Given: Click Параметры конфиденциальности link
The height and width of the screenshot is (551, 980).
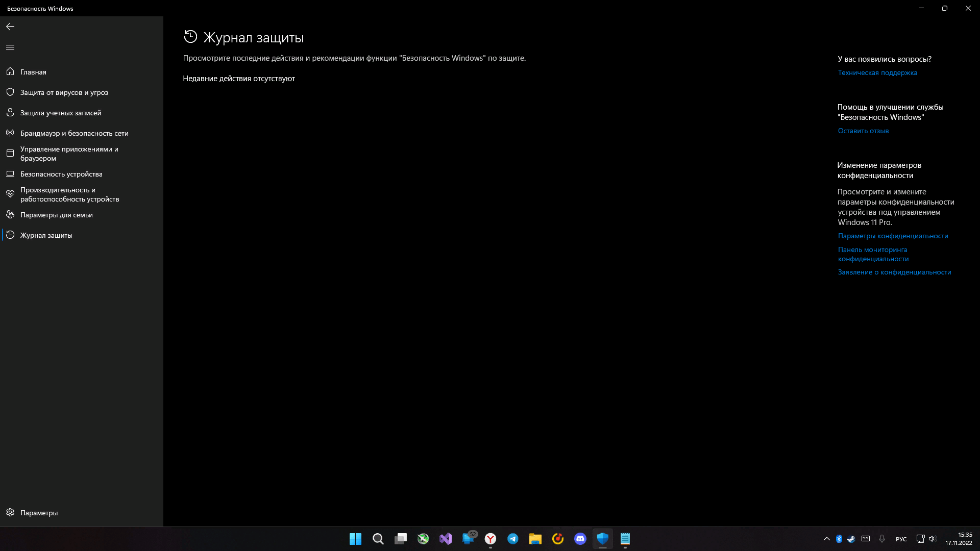Looking at the screenshot, I should point(893,236).
